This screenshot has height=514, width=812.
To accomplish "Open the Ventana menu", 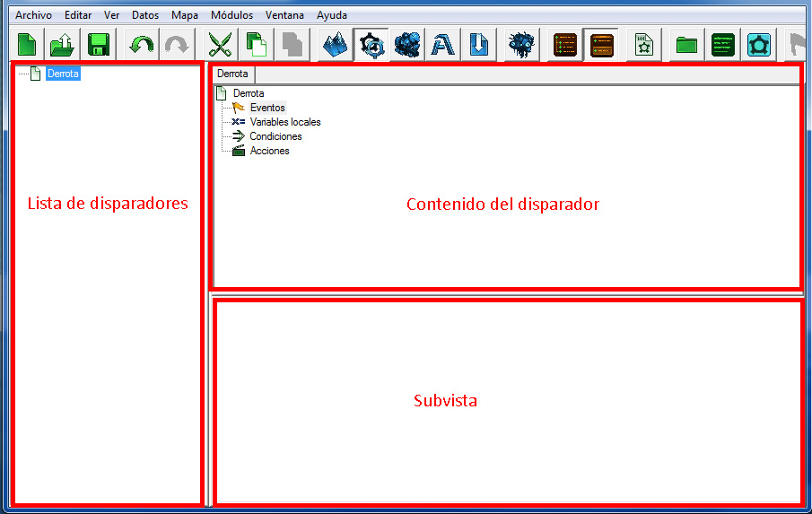I will [x=284, y=15].
